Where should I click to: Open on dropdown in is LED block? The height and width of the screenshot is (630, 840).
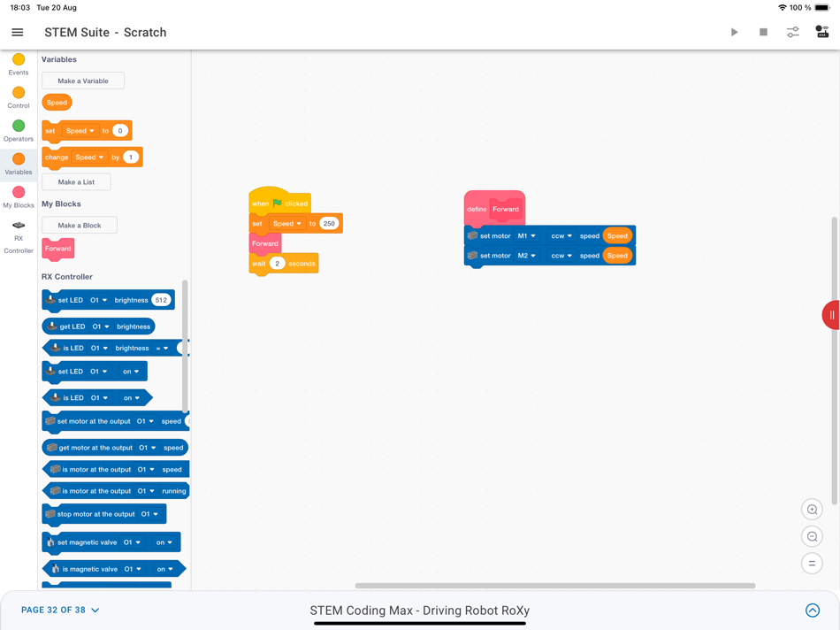click(x=131, y=398)
